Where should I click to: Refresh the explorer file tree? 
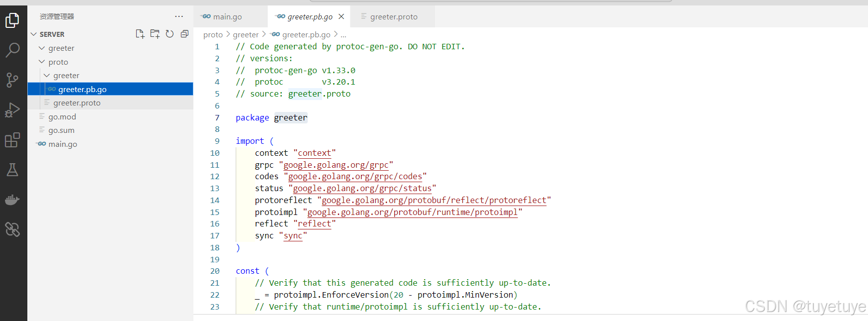(170, 34)
